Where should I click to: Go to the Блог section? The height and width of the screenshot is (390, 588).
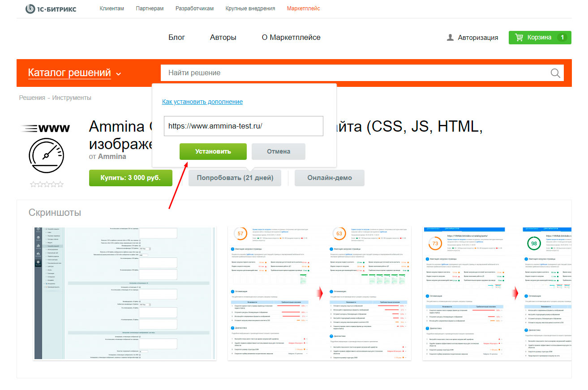tap(176, 38)
